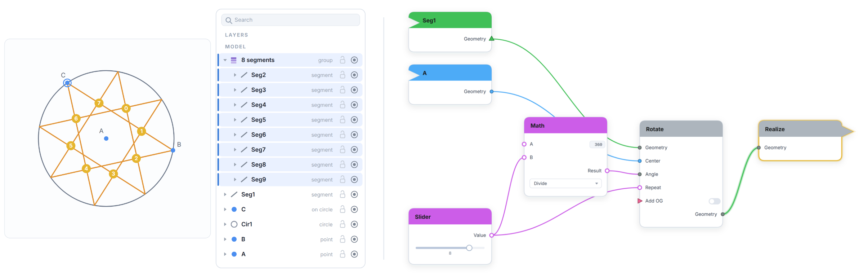The image size is (868, 277).
Task: Click the Slider node's slider handle
Action: coord(469,248)
